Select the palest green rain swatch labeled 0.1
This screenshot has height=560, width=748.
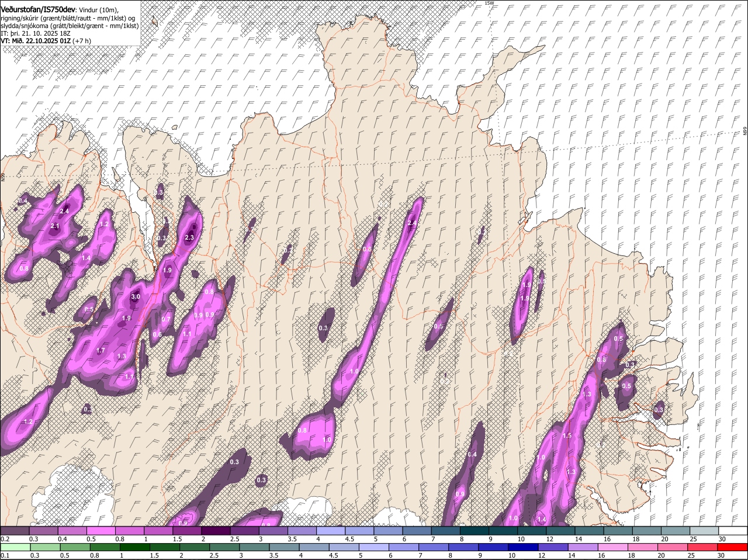coord(16,547)
